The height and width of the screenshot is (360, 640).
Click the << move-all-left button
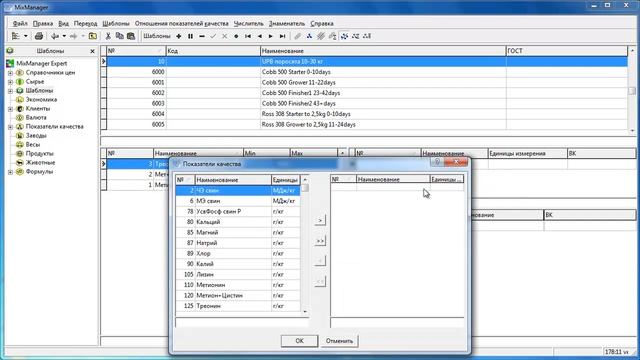[x=320, y=281]
